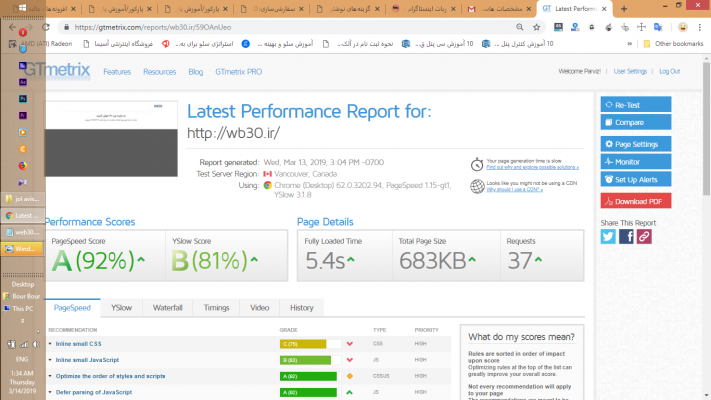Show hidden bookmarks via double chevron
This screenshot has width=711, height=400.
pos(629,44)
